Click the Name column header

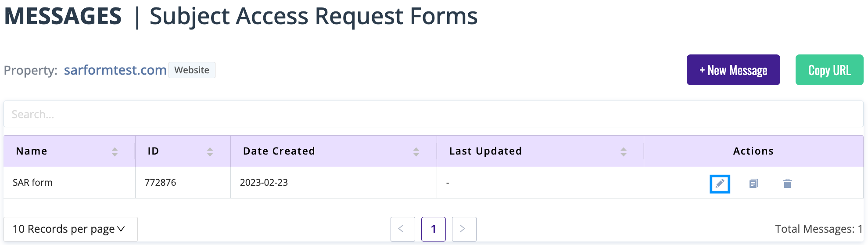[32, 151]
